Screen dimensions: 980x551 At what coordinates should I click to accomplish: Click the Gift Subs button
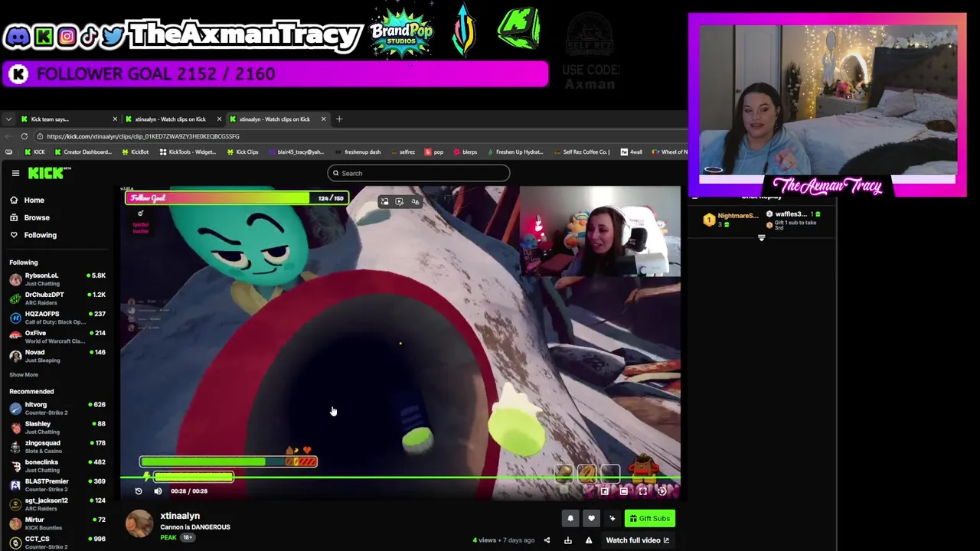point(650,519)
